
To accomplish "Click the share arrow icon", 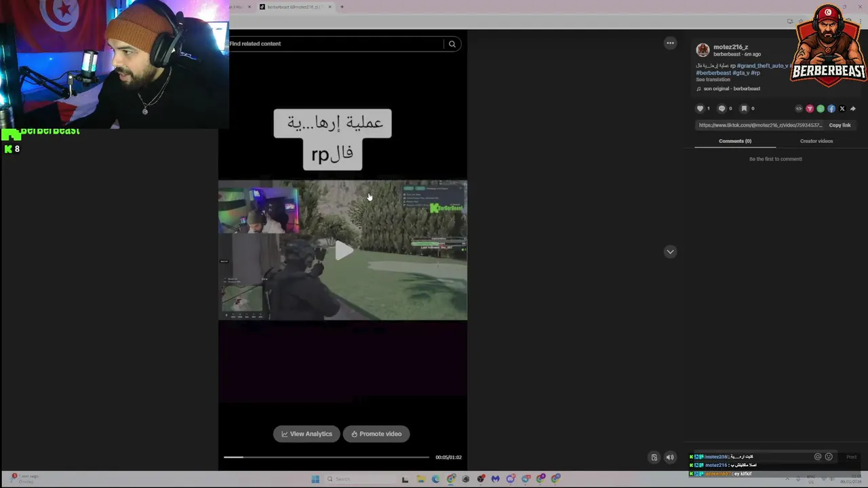I will click(853, 108).
